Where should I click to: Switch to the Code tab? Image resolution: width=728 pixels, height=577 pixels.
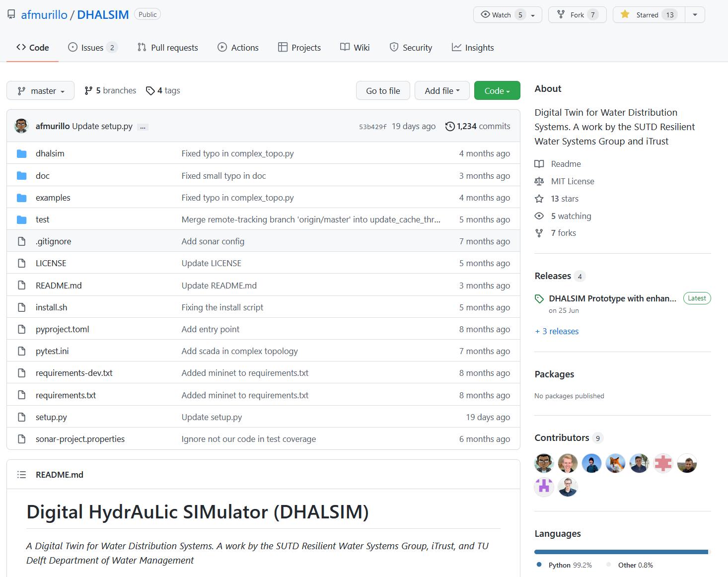[32, 48]
